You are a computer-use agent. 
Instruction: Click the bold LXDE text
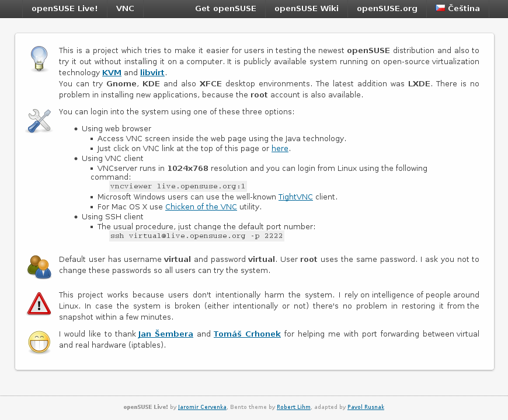tap(419, 84)
